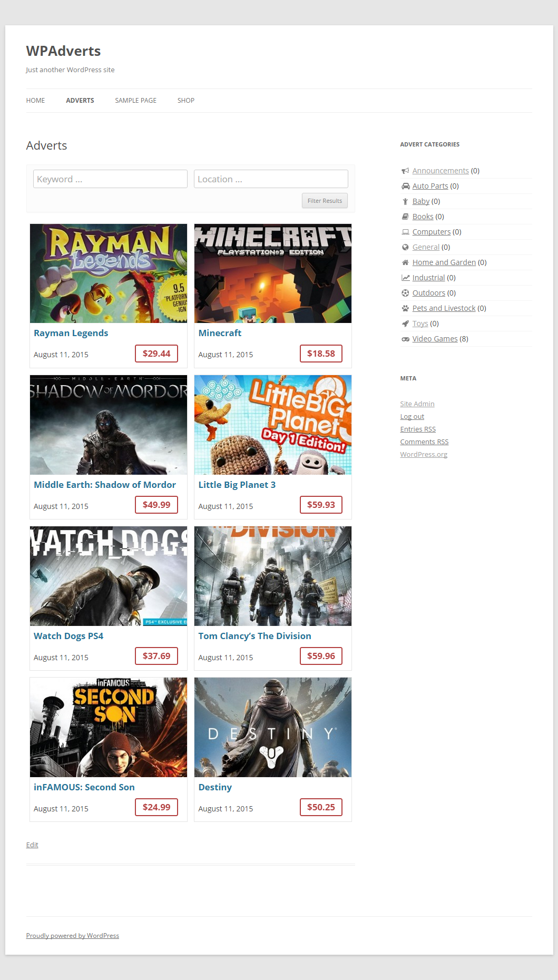This screenshot has width=558, height=980.
Task: Open the Shadow of Mordor cover image
Action: pyautogui.click(x=109, y=425)
